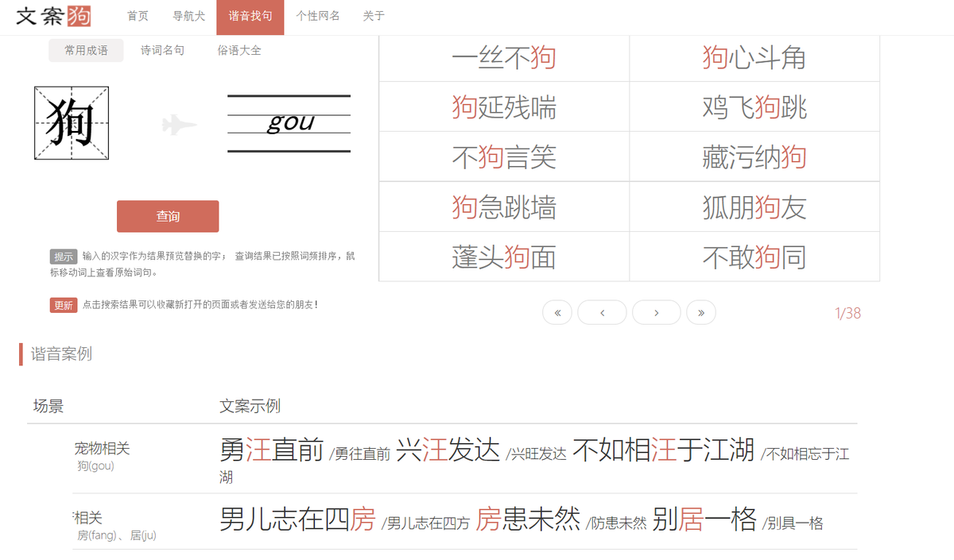Click the 狗 character preview box

tap(72, 124)
